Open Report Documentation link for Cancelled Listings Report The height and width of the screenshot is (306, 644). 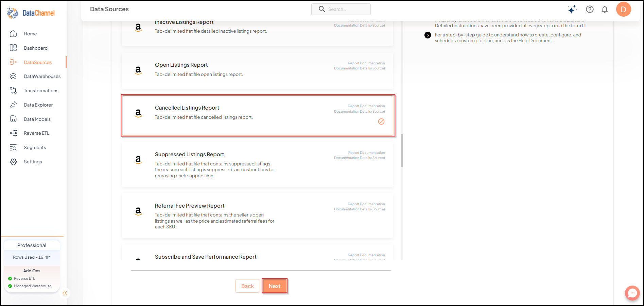coord(366,106)
